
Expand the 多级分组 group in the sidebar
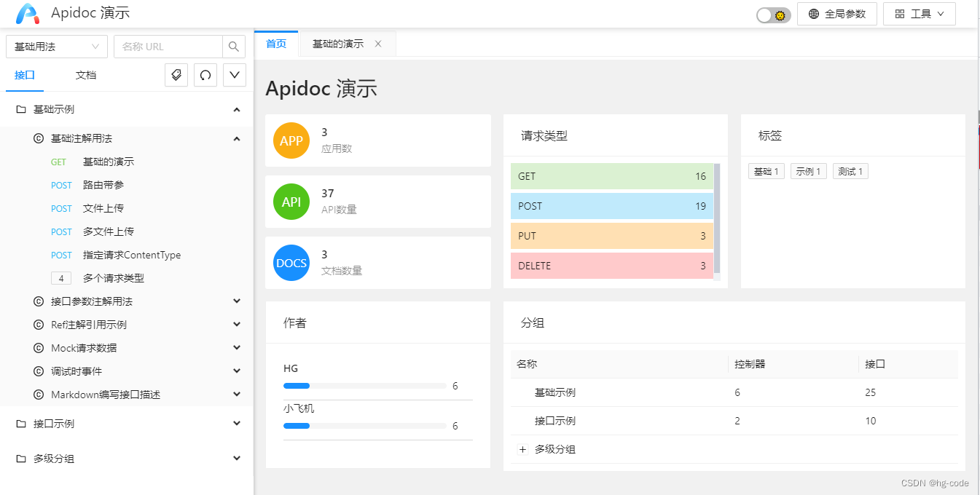point(236,458)
